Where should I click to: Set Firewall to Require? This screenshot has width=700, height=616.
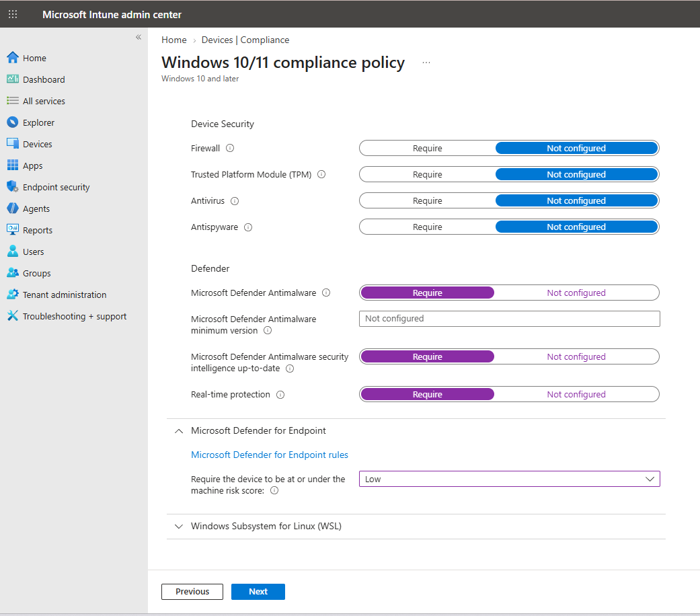[427, 148]
